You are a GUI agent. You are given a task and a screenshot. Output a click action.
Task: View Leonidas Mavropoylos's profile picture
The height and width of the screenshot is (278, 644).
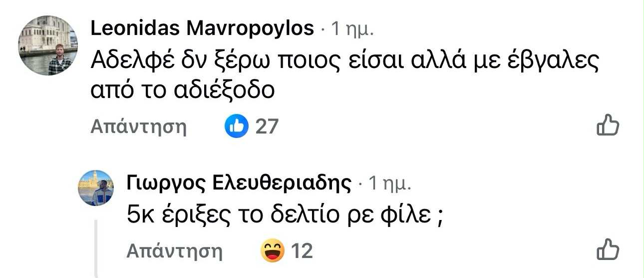[48, 45]
